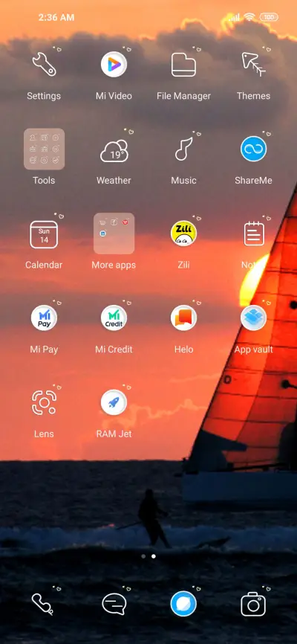The height and width of the screenshot is (644, 297).
Task: Open the More apps folder
Action: point(114,234)
